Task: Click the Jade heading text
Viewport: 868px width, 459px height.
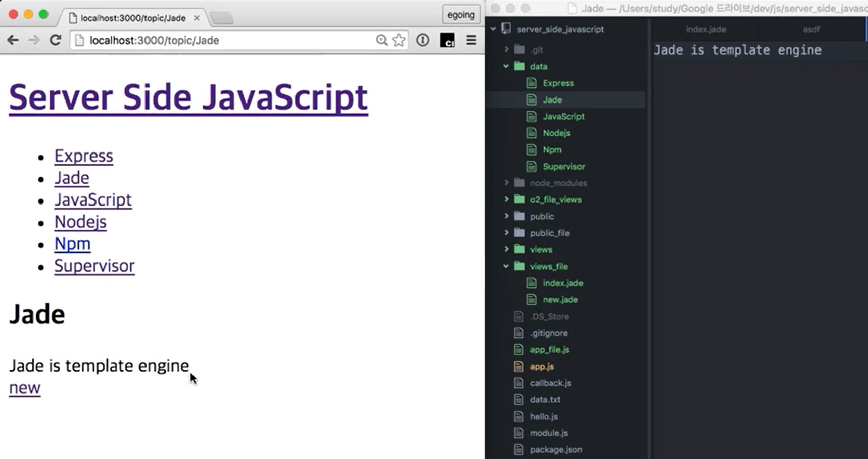Action: tap(37, 314)
